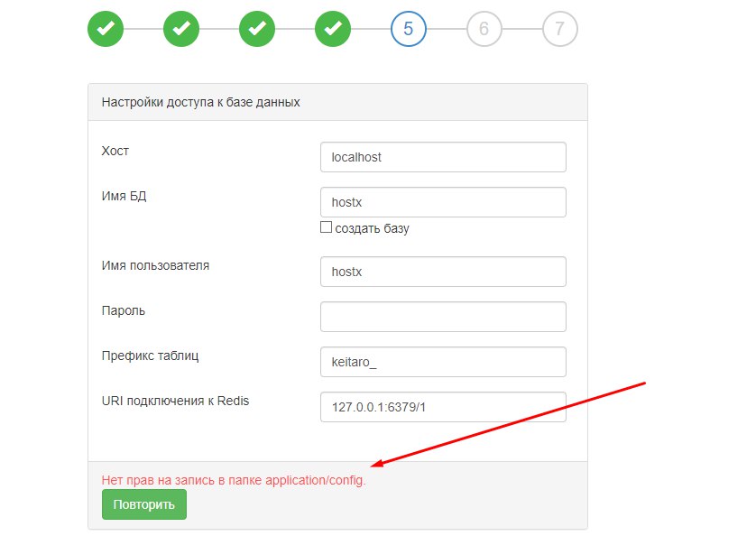Click the Имя БД label

[x=124, y=197]
